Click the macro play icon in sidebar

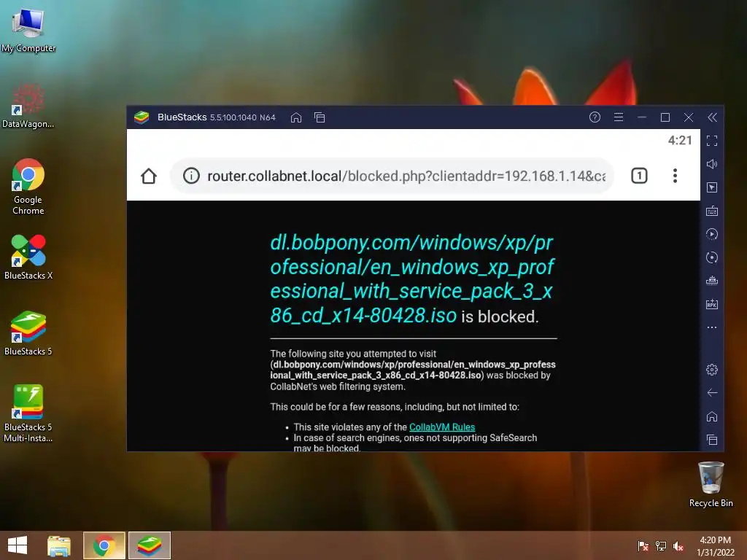click(x=712, y=234)
